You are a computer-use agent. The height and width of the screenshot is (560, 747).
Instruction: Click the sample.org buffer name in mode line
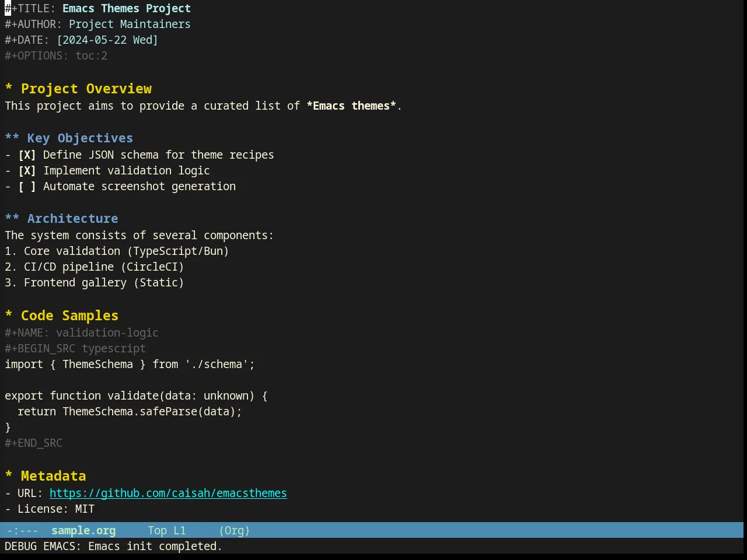tap(83, 531)
